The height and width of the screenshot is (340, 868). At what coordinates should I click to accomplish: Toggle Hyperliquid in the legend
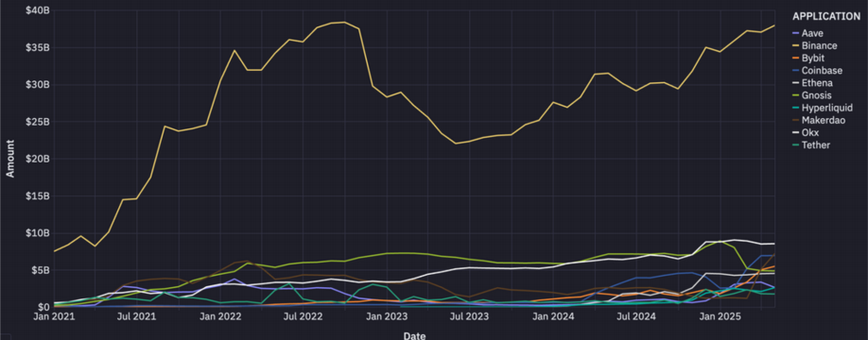point(822,108)
